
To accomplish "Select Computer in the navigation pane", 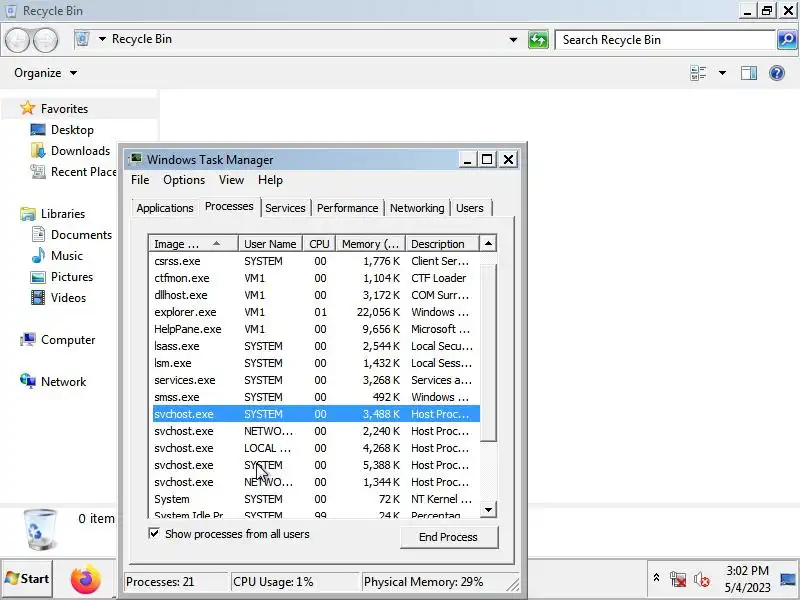I will pyautogui.click(x=68, y=340).
